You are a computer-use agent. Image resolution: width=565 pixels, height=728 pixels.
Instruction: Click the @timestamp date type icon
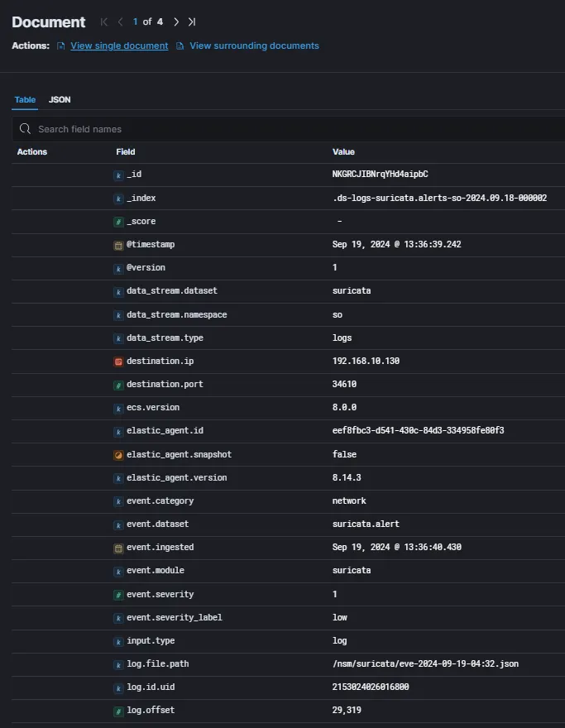tap(118, 245)
